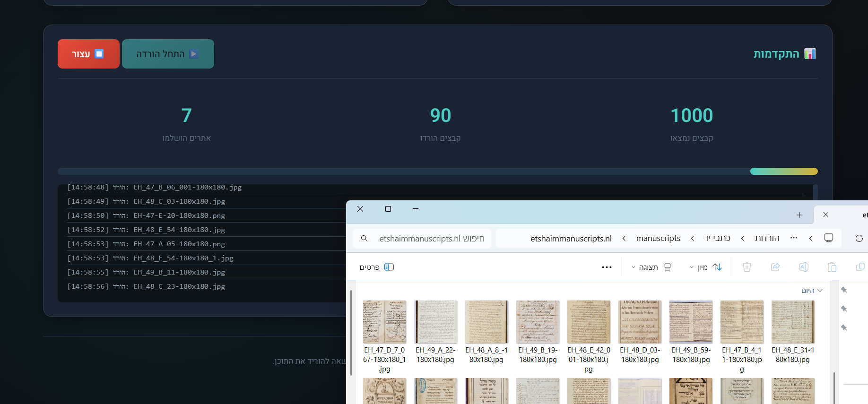Expand hidden breadcrumb folders via ellipsis

[x=794, y=238]
